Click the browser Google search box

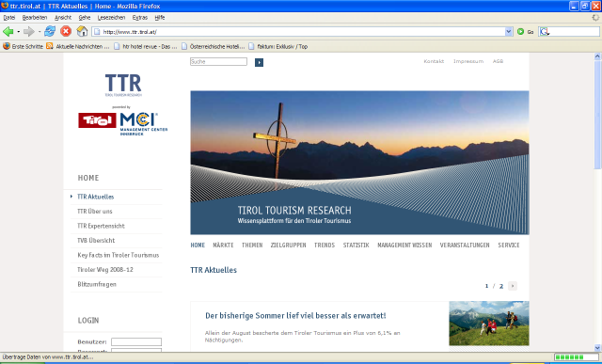(569, 32)
